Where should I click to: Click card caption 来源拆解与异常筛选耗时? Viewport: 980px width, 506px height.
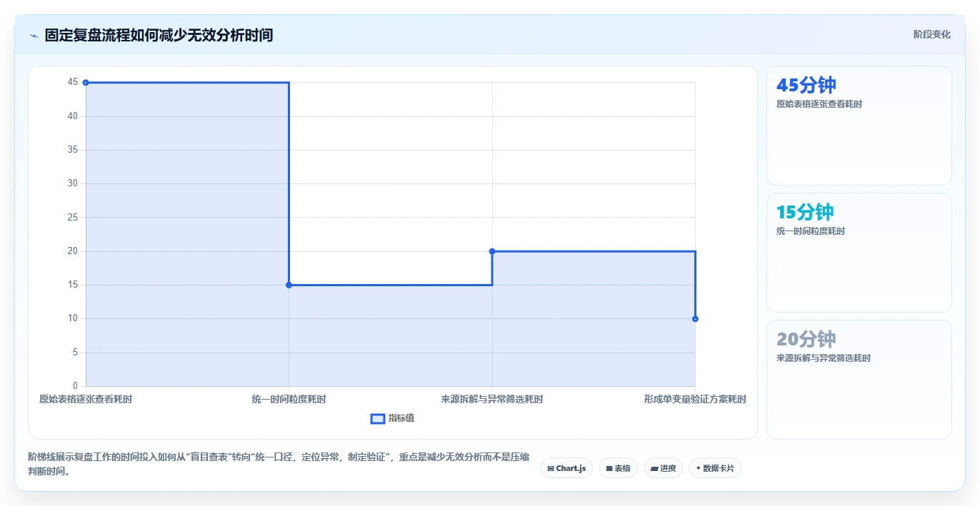pyautogui.click(x=824, y=358)
